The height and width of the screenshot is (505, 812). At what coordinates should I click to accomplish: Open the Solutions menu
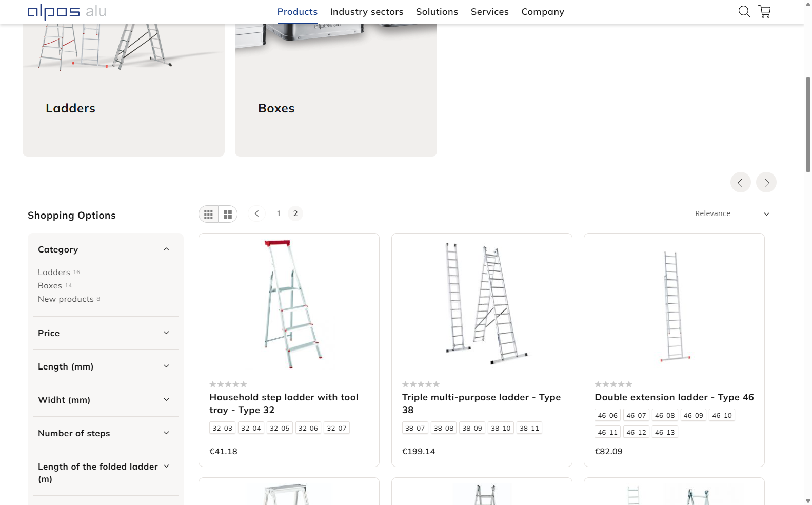tap(437, 12)
